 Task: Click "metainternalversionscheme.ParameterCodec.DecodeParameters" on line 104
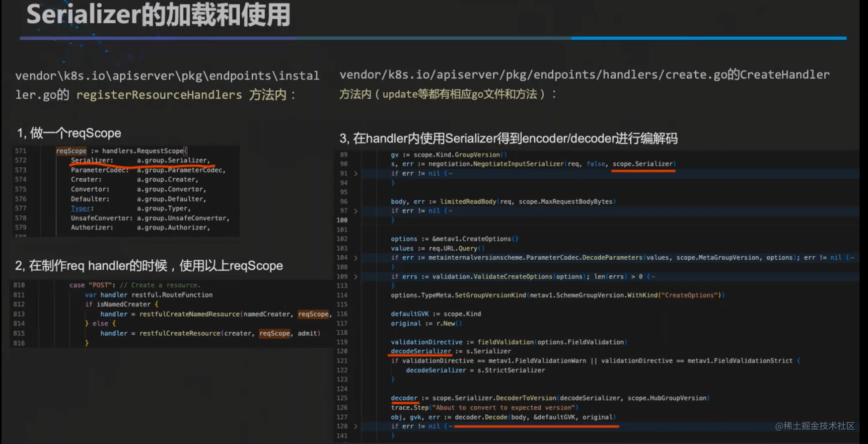pos(535,258)
